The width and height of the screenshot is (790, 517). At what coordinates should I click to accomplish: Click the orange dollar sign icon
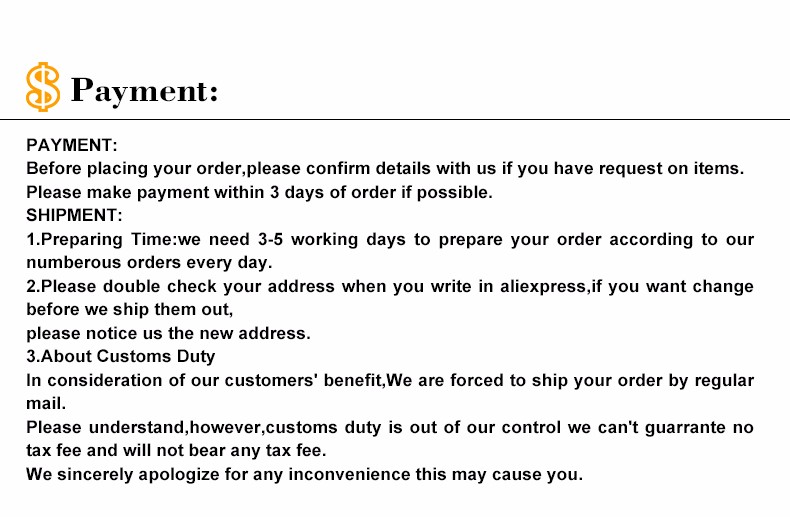(x=42, y=86)
